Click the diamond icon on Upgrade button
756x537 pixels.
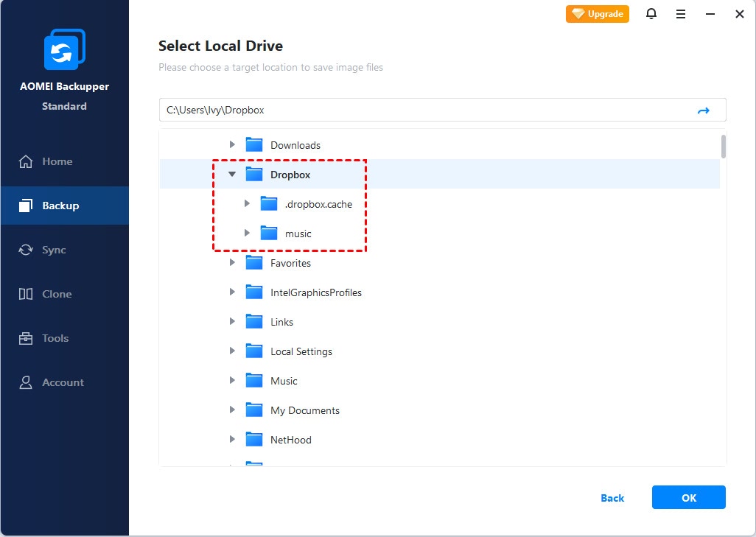(578, 13)
